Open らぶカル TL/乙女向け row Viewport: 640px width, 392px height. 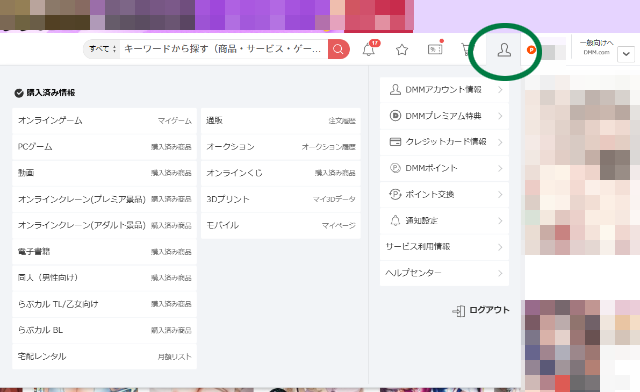click(104, 304)
